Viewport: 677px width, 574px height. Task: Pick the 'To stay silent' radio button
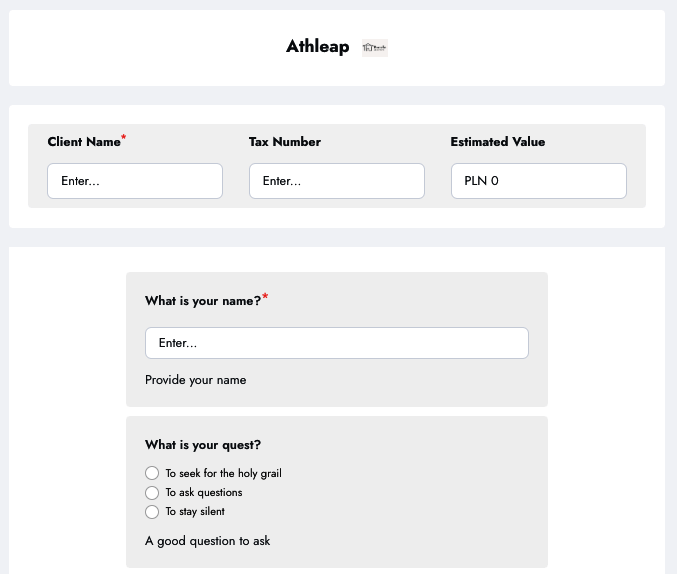pyautogui.click(x=152, y=512)
